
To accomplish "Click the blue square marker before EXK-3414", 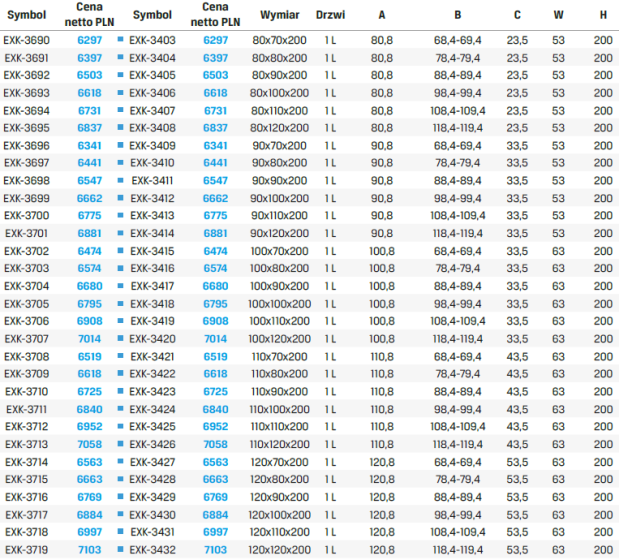I will pos(120,233).
